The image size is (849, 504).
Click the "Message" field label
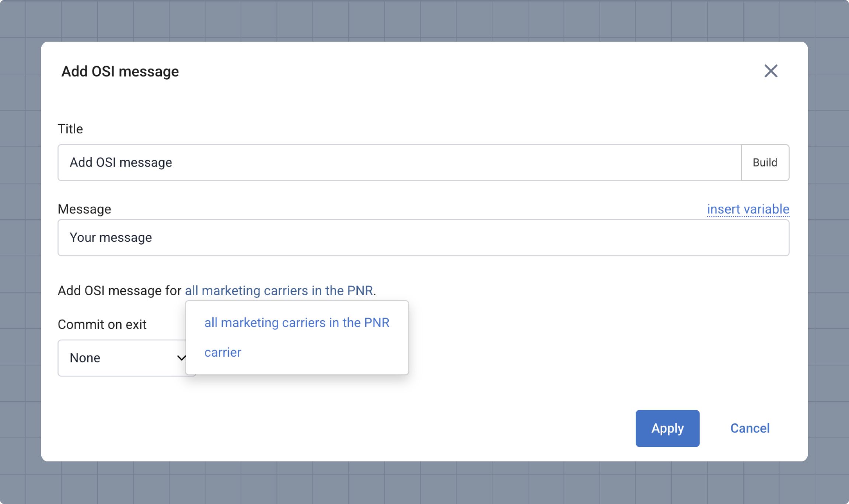pos(84,209)
